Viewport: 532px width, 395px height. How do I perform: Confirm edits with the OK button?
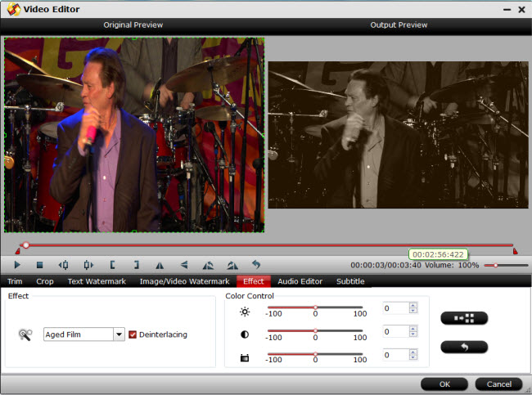point(444,384)
